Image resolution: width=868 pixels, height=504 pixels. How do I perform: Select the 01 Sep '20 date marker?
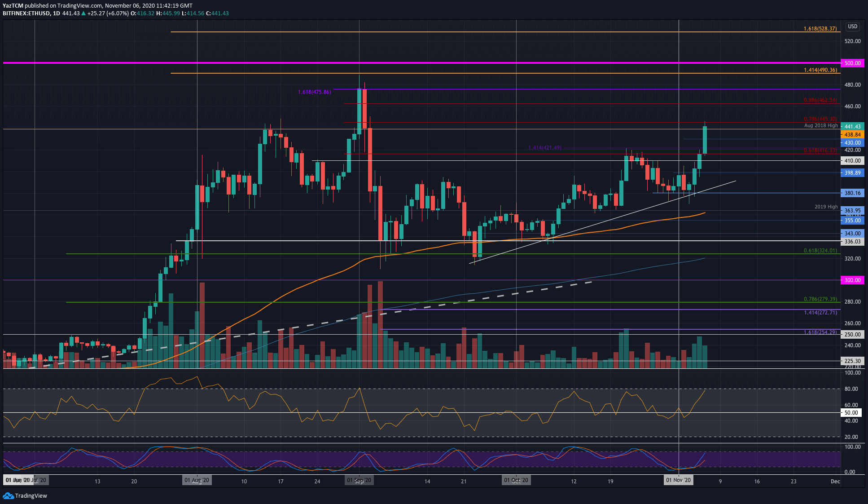point(359,481)
